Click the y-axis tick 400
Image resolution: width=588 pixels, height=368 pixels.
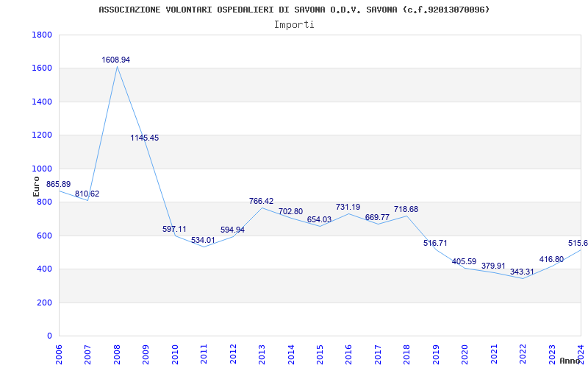(44, 269)
